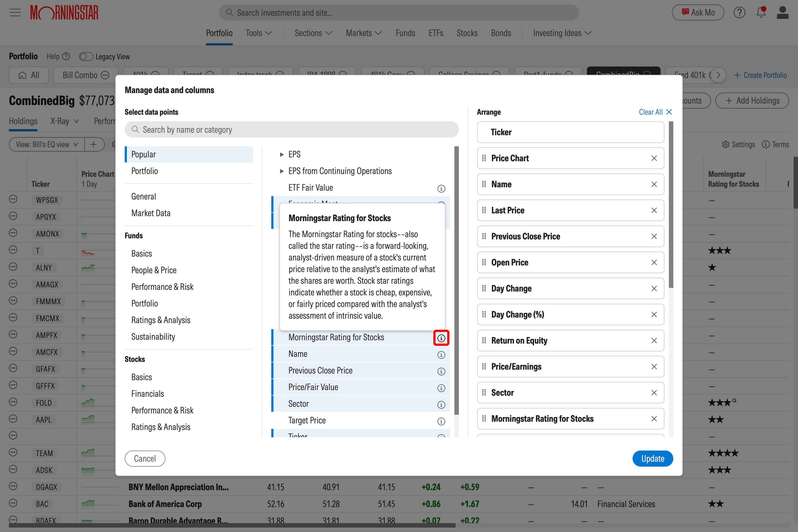Image resolution: width=798 pixels, height=532 pixels.
Task: Cancel the manage columns dialog
Action: point(145,458)
